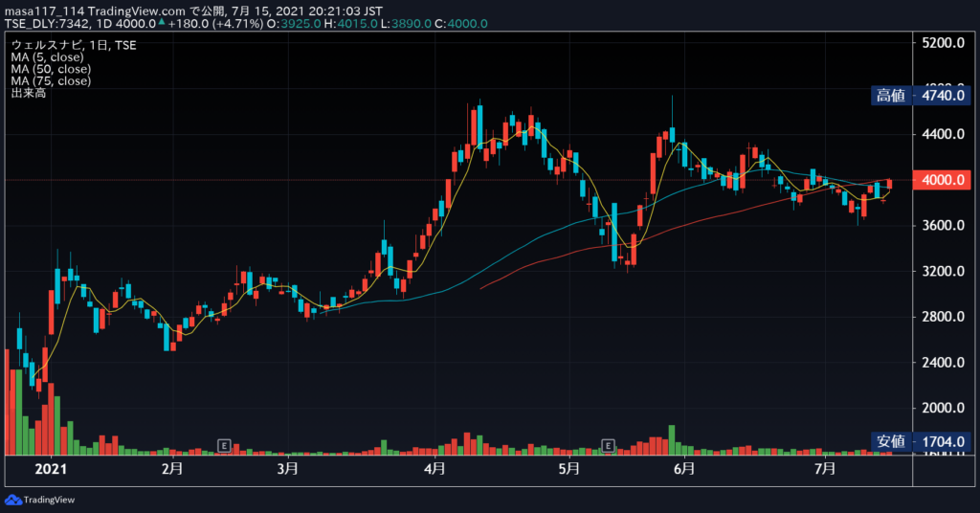Screen dimensions: 980x513
Task: Click the earnings E marker near May
Action: click(608, 445)
